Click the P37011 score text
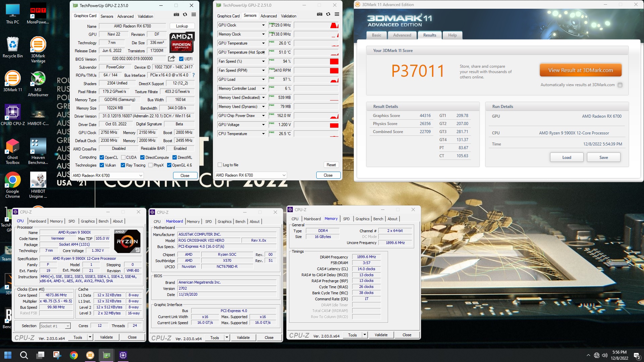This screenshot has width=644, height=362. (x=418, y=71)
